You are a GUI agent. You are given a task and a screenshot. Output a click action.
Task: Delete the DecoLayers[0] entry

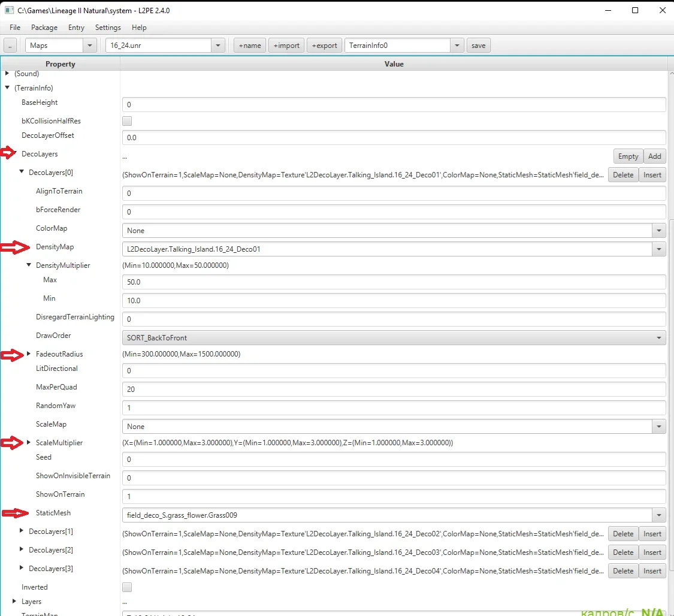pyautogui.click(x=623, y=175)
